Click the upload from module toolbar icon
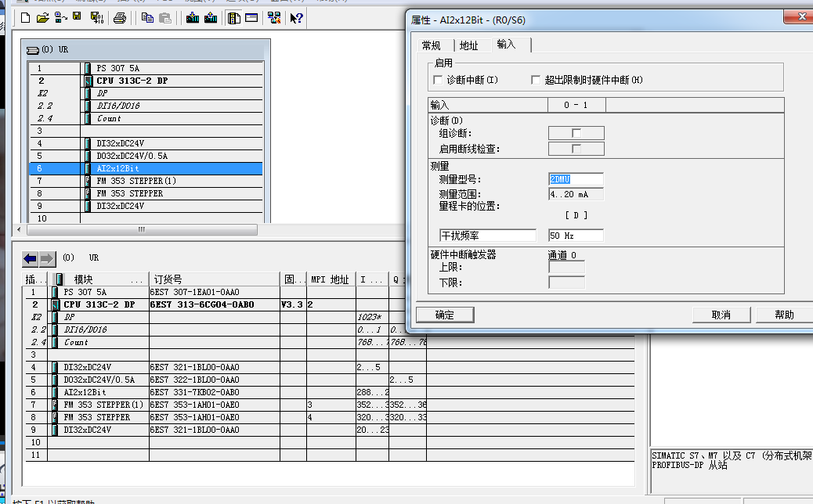Image resolution: width=813 pixels, height=504 pixels. coord(211,18)
